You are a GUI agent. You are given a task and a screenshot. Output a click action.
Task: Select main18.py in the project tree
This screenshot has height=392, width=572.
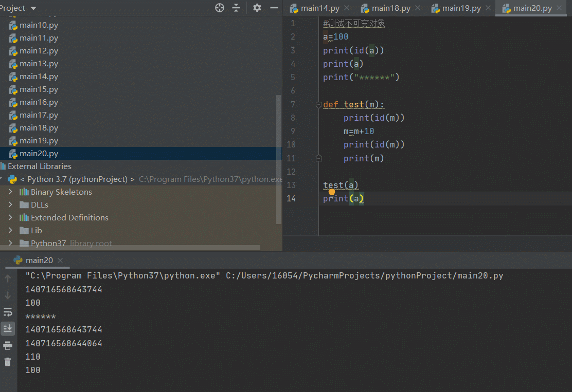tap(39, 128)
